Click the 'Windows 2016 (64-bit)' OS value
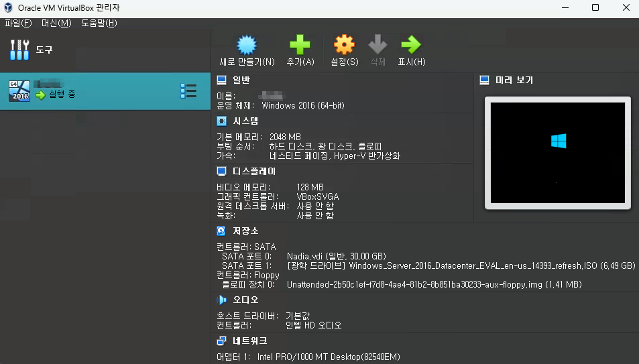Image resolution: width=639 pixels, height=364 pixels. coord(303,105)
